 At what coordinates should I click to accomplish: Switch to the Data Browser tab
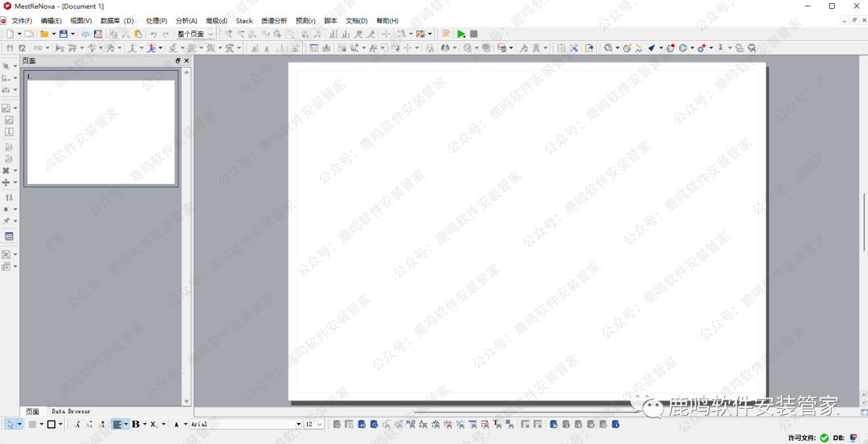pyautogui.click(x=71, y=411)
